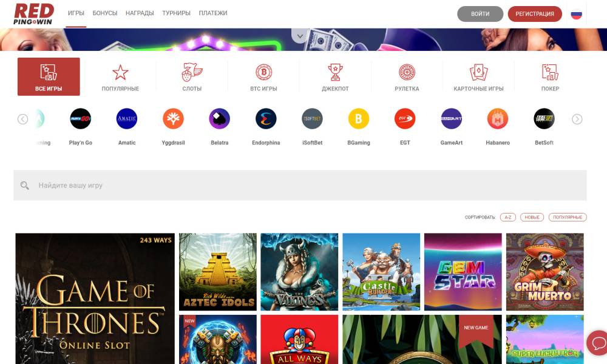Open the All Ways joker game
Image resolution: width=607 pixels, height=364 pixels.
(x=299, y=339)
